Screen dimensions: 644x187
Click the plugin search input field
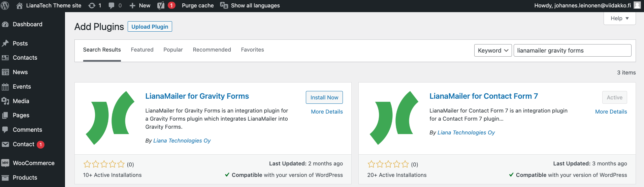[572, 51]
